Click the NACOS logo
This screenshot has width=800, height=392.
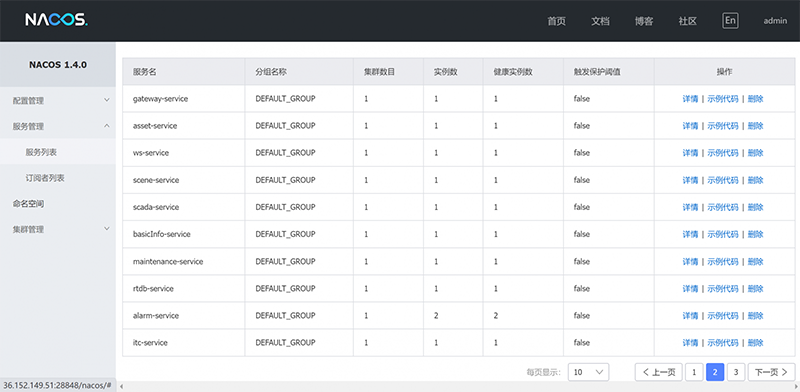pos(57,20)
